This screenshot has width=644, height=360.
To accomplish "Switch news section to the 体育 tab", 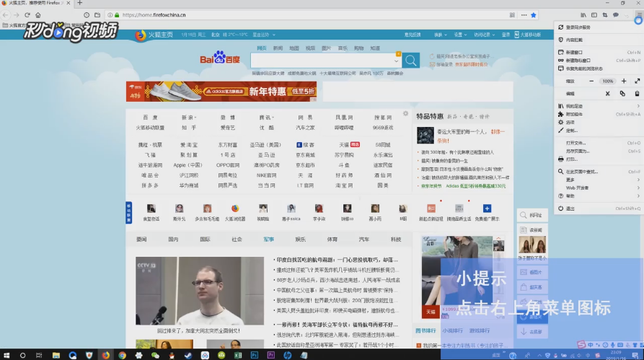I will (x=332, y=240).
